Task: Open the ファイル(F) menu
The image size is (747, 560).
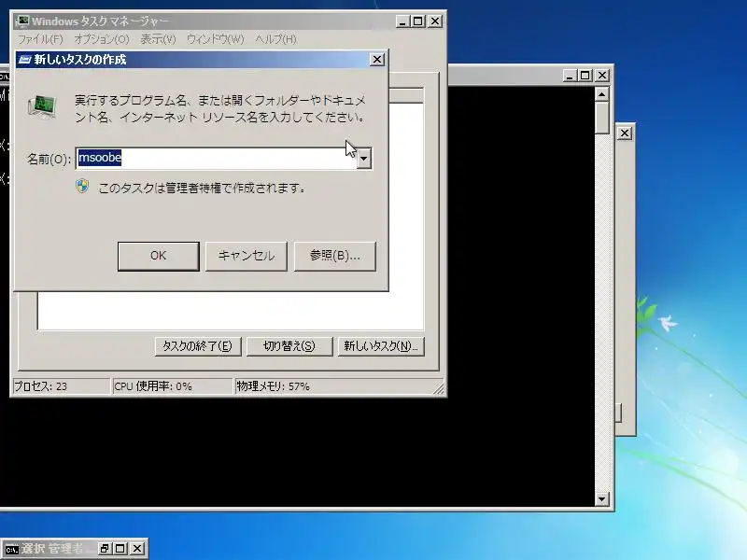Action: [40, 39]
